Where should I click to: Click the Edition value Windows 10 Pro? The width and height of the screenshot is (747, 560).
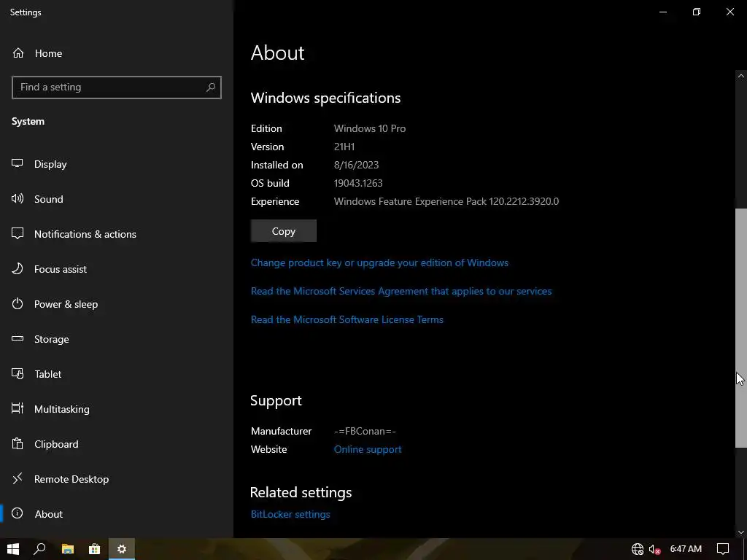coord(370,128)
